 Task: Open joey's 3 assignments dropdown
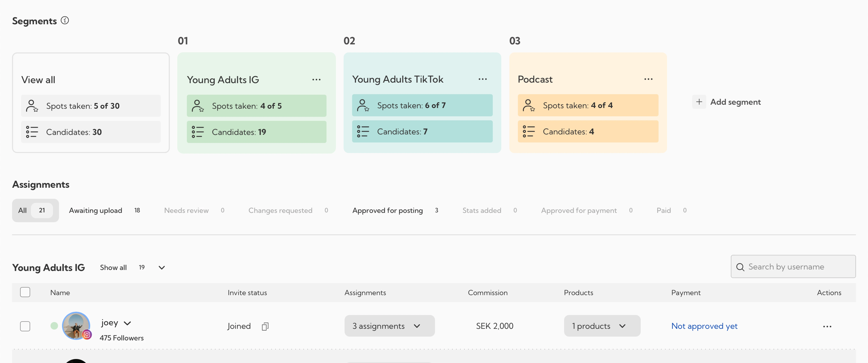point(389,326)
